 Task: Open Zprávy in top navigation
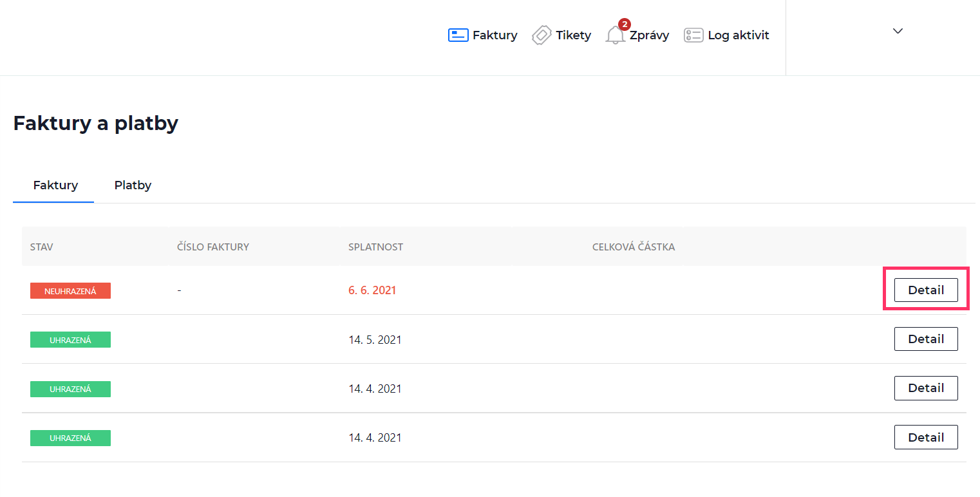(649, 35)
